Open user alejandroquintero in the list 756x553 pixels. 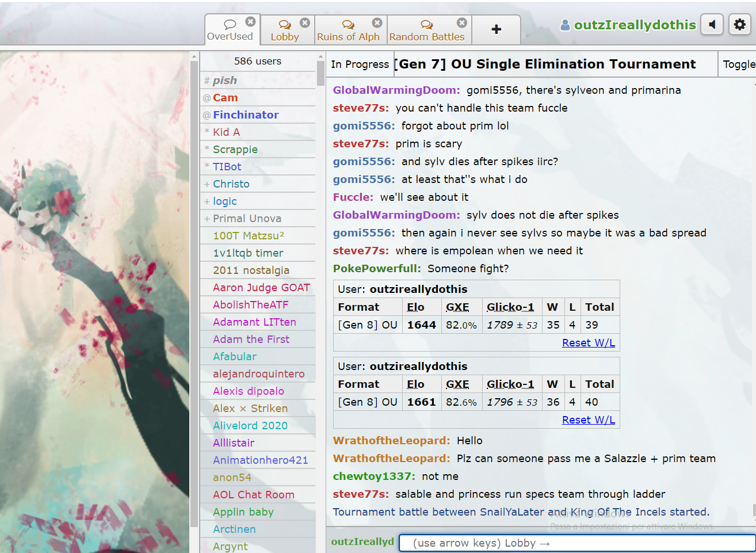258,373
